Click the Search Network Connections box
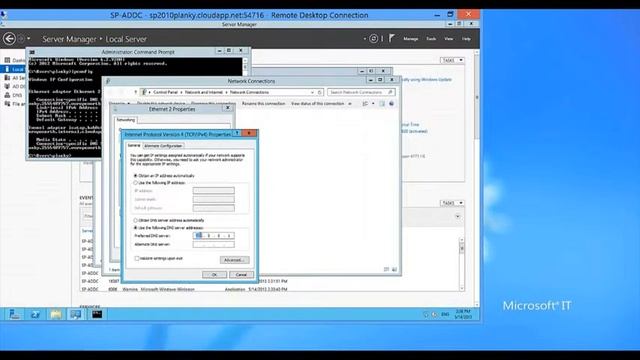 click(361, 92)
